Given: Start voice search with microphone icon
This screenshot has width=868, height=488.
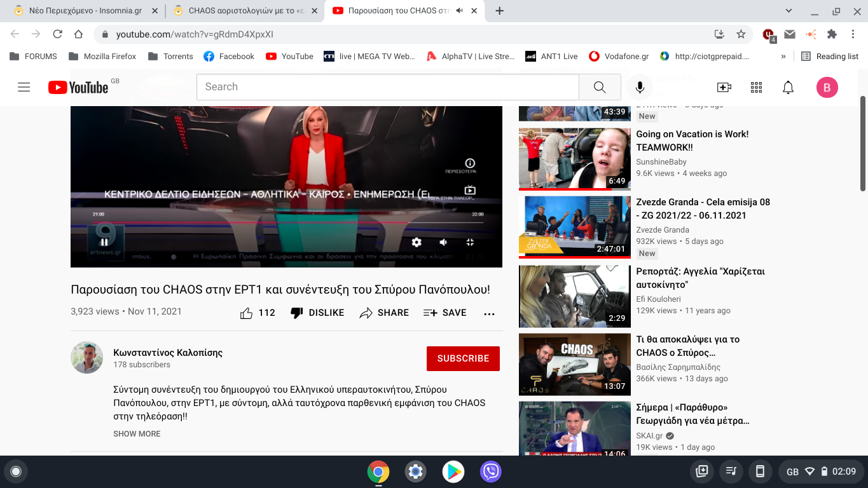Looking at the screenshot, I should point(640,87).
